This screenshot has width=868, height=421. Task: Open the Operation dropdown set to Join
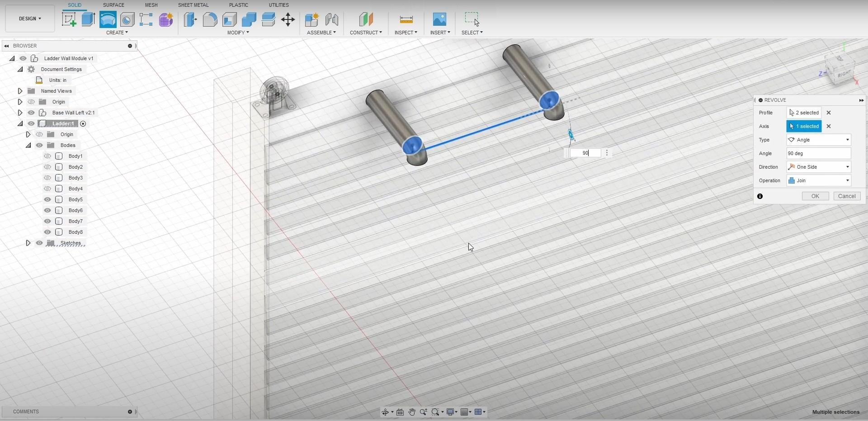[819, 180]
